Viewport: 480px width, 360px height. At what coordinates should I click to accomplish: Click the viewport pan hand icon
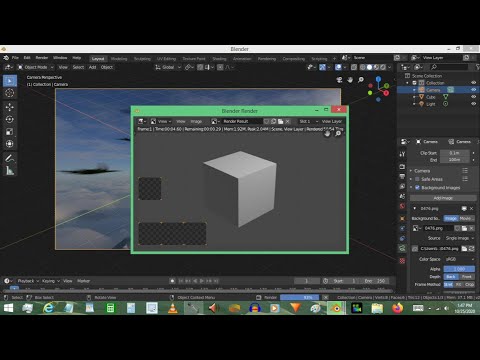[350, 80]
